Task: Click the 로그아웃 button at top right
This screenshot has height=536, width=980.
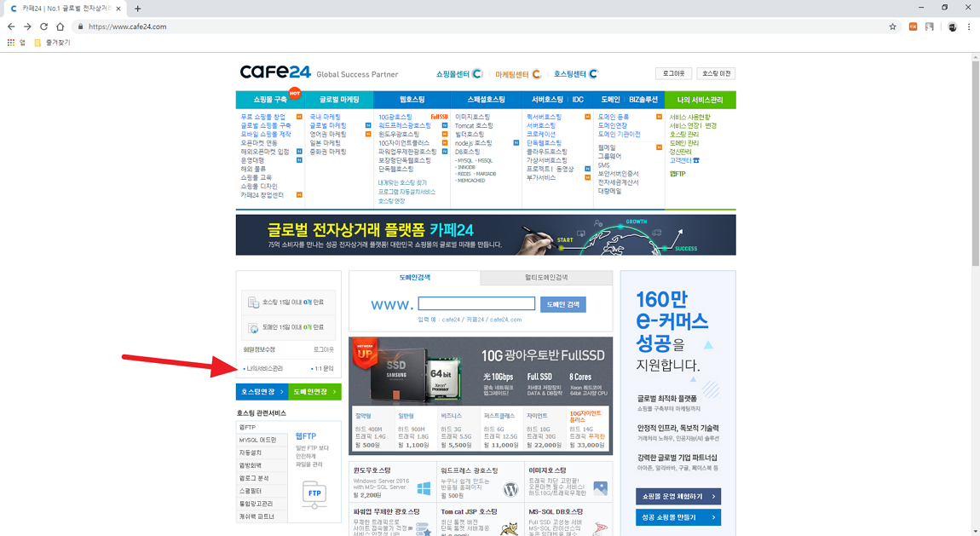Action: pyautogui.click(x=673, y=74)
